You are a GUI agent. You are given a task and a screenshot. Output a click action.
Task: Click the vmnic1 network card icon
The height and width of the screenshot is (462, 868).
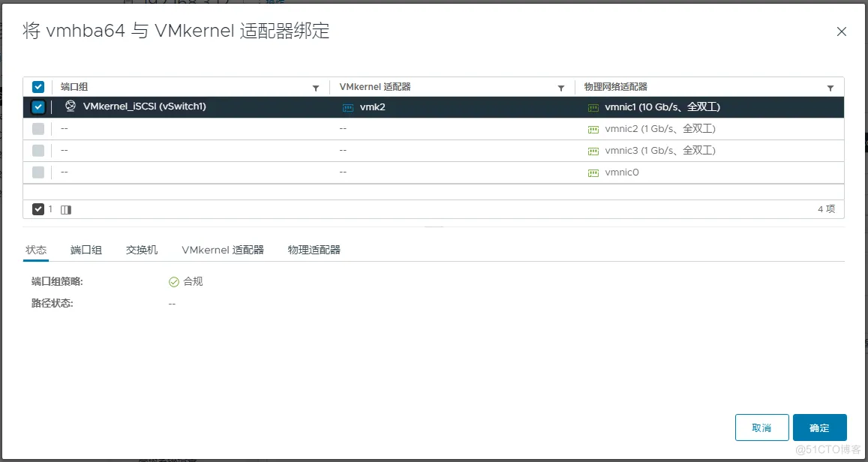[593, 108]
